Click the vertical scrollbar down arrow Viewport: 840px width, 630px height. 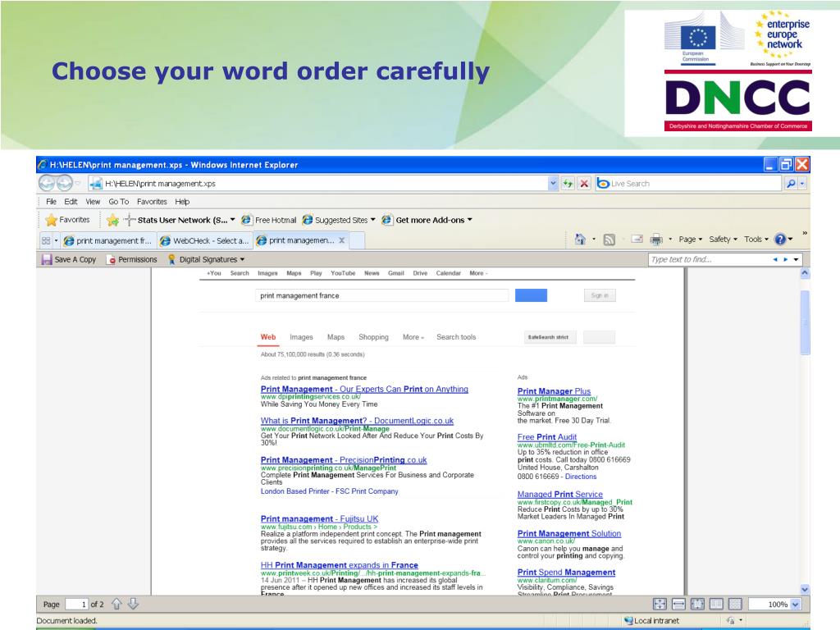[805, 589]
